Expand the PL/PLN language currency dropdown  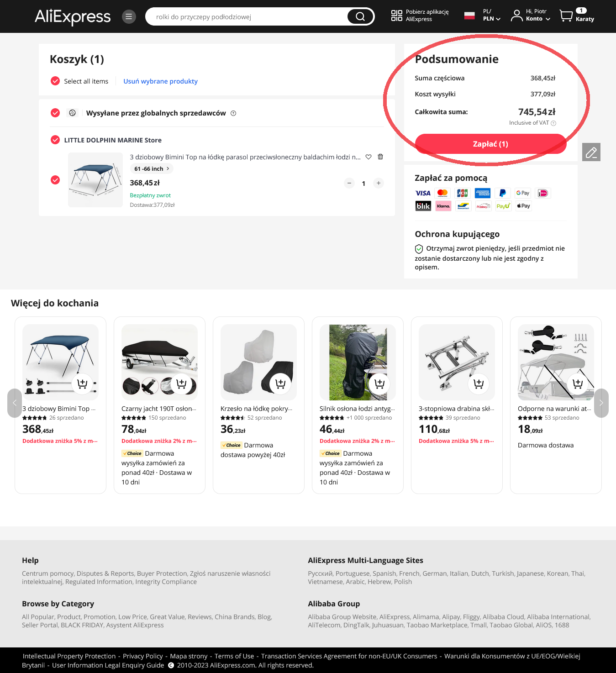tap(492, 15)
